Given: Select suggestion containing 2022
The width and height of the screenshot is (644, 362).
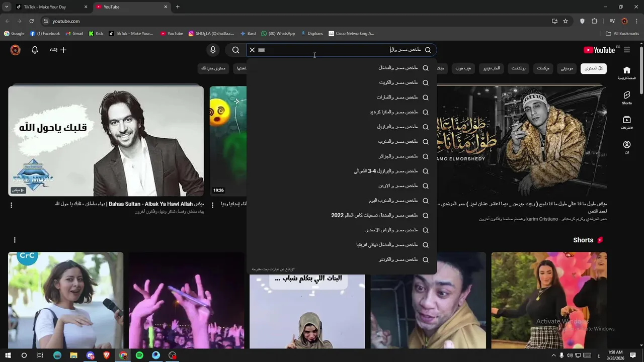Looking at the screenshot, I should [342, 215].
